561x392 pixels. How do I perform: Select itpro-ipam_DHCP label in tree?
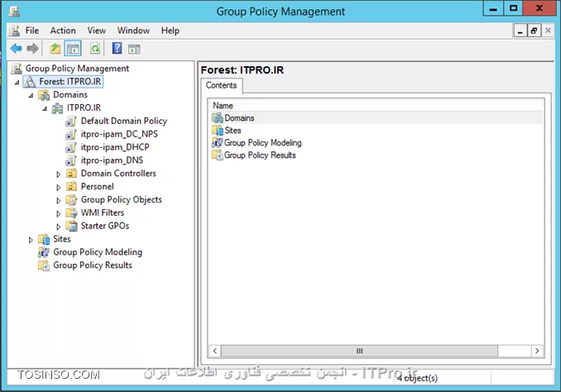tap(115, 147)
